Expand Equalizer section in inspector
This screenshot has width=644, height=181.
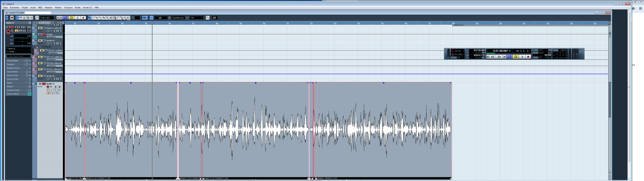coord(19,64)
